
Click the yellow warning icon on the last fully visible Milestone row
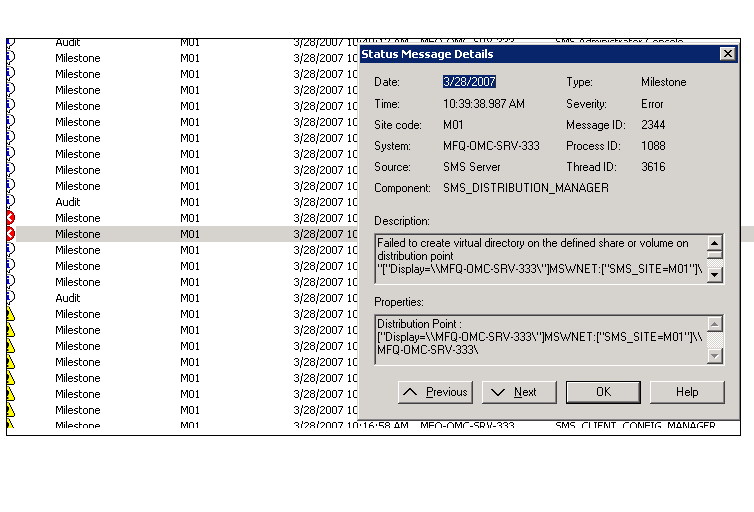[11, 410]
